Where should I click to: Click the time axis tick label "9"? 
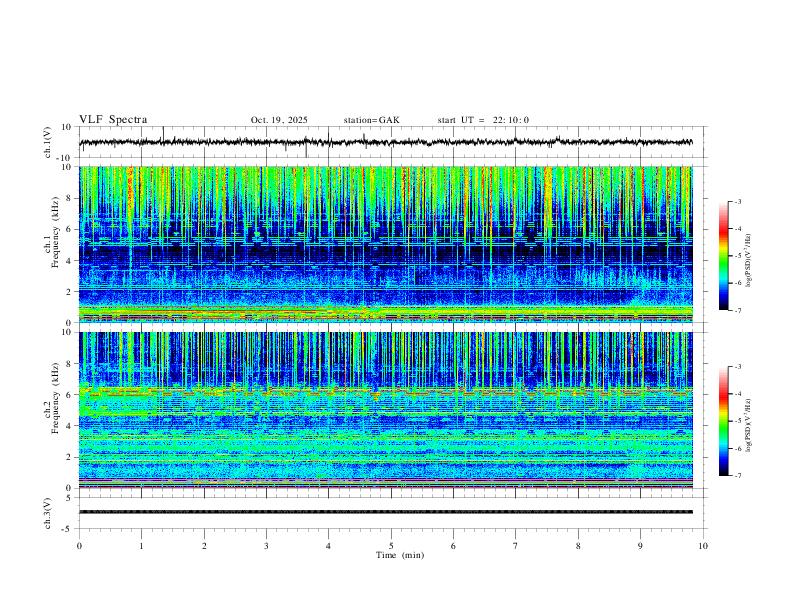tap(640, 546)
